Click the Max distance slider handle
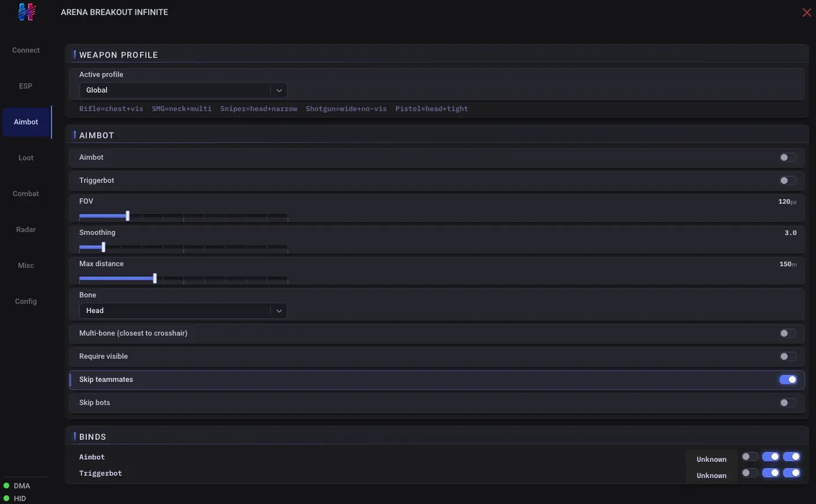This screenshot has width=816, height=504. tap(155, 279)
